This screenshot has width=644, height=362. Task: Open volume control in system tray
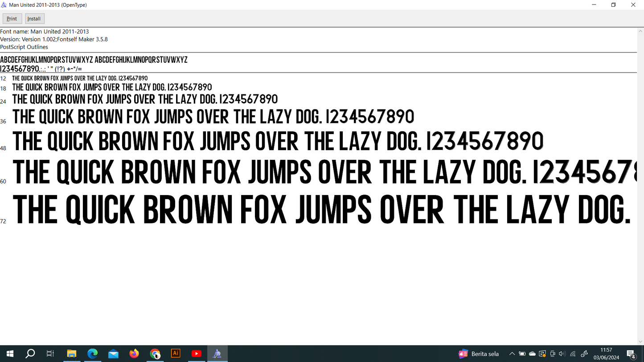(562, 354)
